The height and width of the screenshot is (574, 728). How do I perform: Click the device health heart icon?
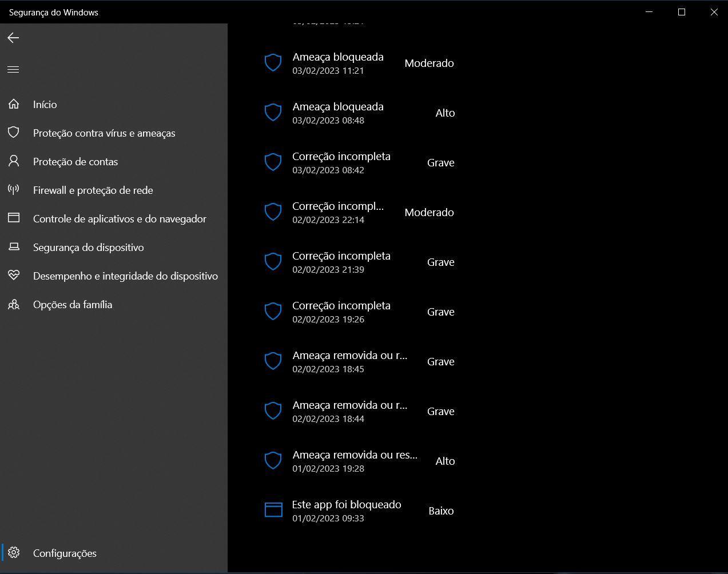click(x=14, y=276)
